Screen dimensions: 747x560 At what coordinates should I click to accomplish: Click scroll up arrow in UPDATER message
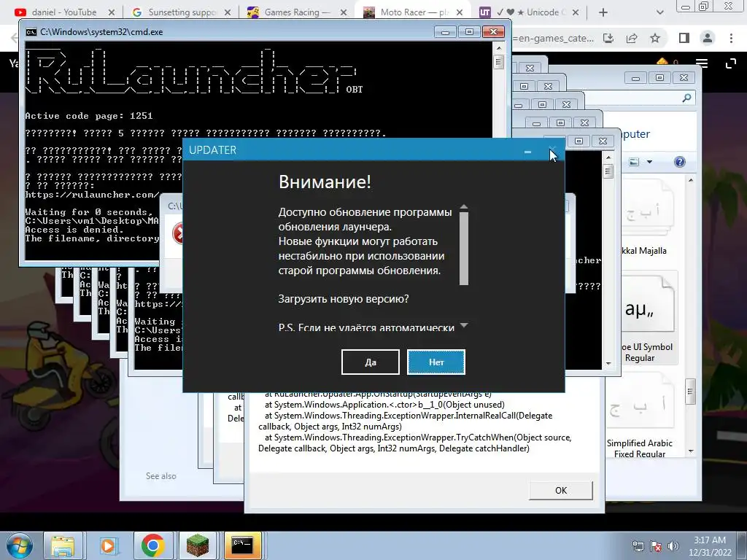tap(464, 207)
